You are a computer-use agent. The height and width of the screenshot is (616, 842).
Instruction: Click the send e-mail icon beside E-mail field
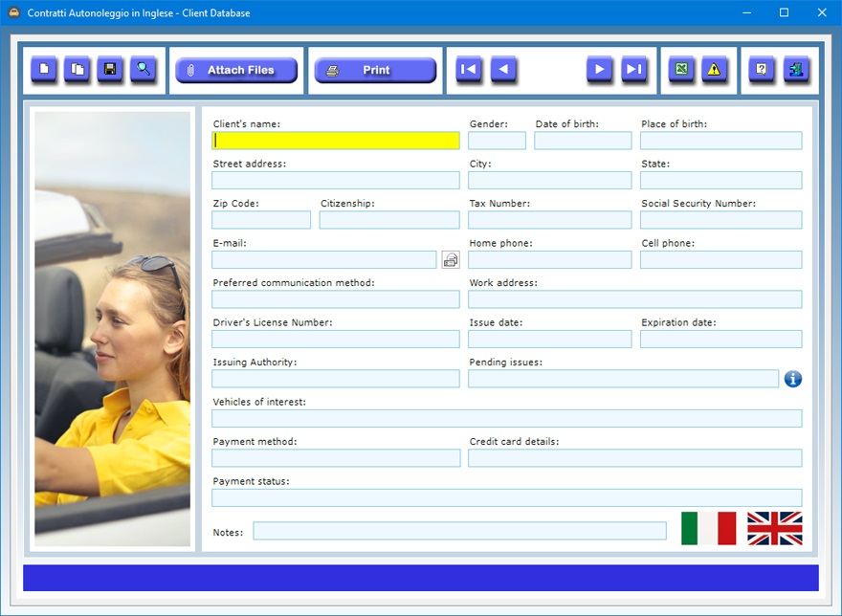coord(451,259)
